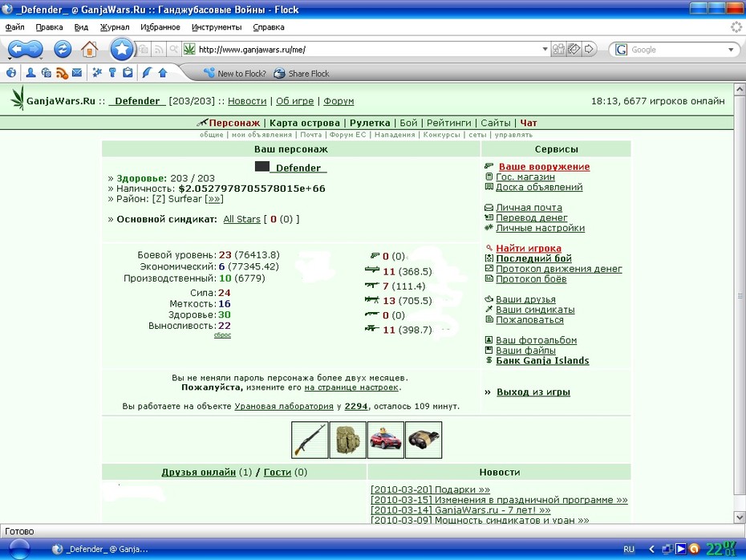This screenshot has height=560, width=746.
Task: Open My World globe icon in the Flock toolbar
Action: pyautogui.click(x=11, y=73)
